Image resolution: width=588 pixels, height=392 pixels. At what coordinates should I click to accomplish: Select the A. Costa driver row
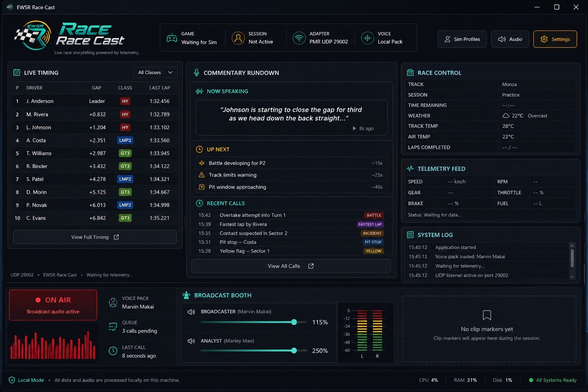click(x=95, y=140)
